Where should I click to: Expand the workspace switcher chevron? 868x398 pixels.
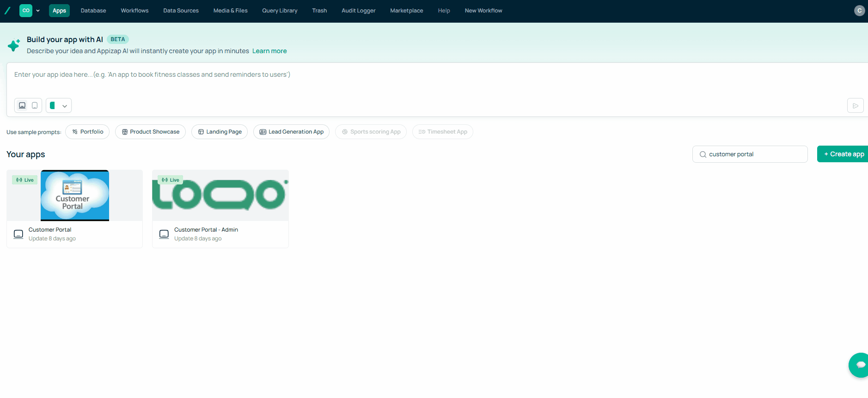38,11
